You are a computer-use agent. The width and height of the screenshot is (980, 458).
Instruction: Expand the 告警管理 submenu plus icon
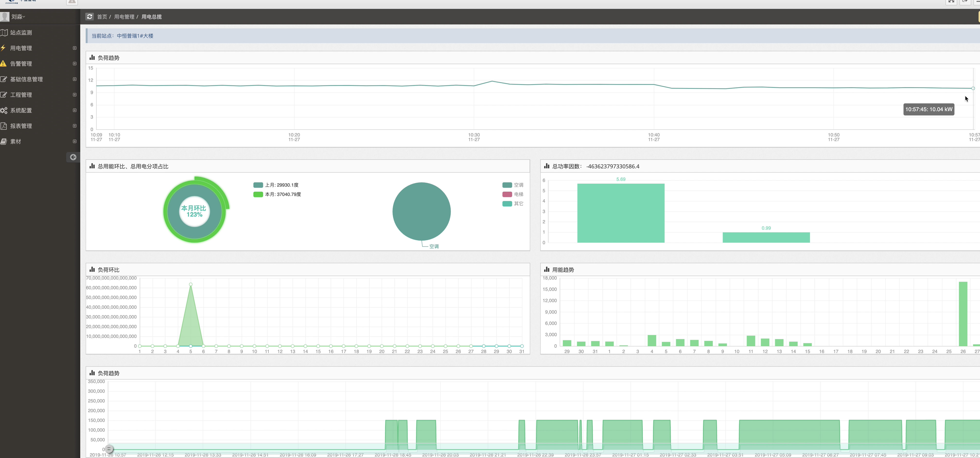click(75, 63)
